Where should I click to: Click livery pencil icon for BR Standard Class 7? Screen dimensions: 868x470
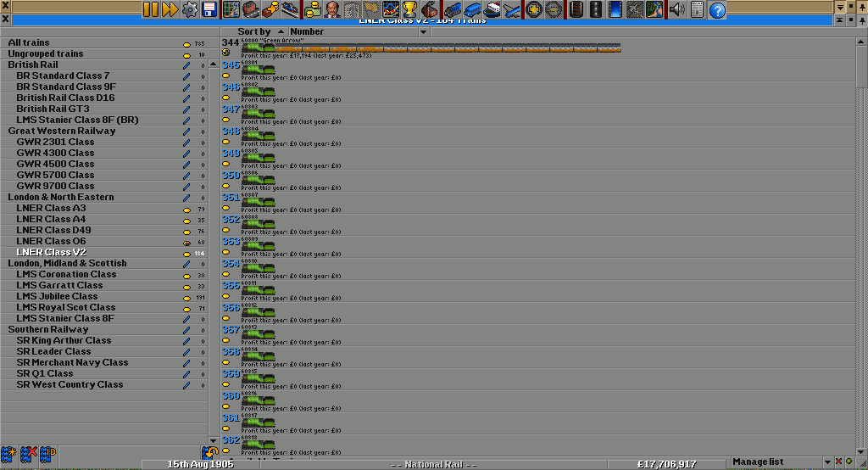186,76
